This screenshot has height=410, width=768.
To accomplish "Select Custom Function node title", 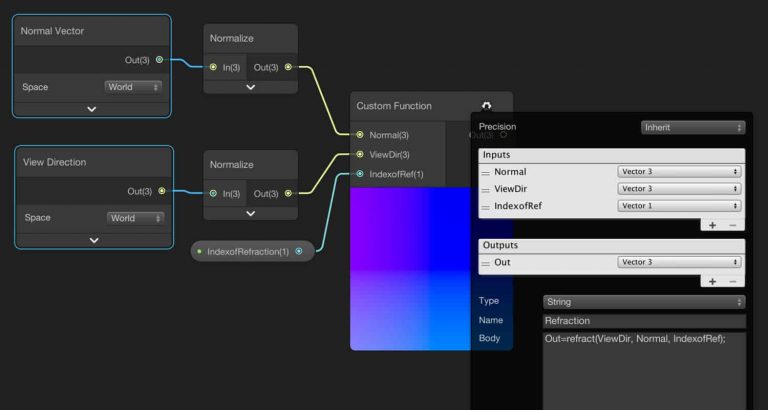I will pos(394,106).
